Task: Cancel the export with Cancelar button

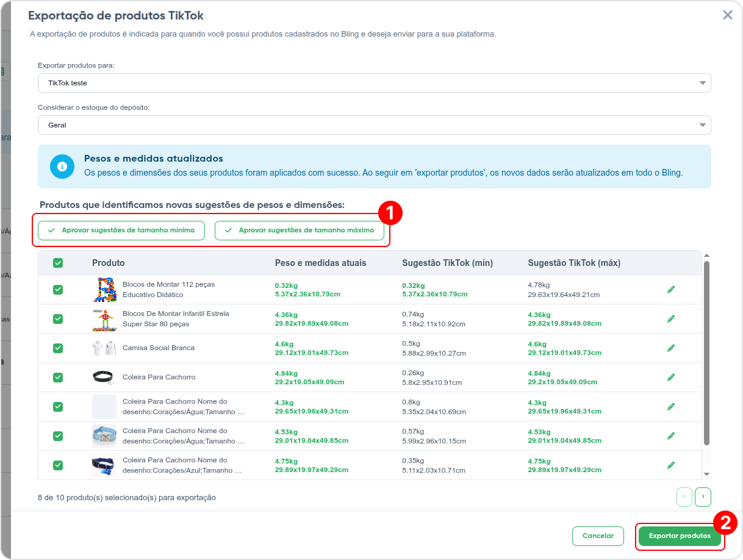Action: point(598,536)
